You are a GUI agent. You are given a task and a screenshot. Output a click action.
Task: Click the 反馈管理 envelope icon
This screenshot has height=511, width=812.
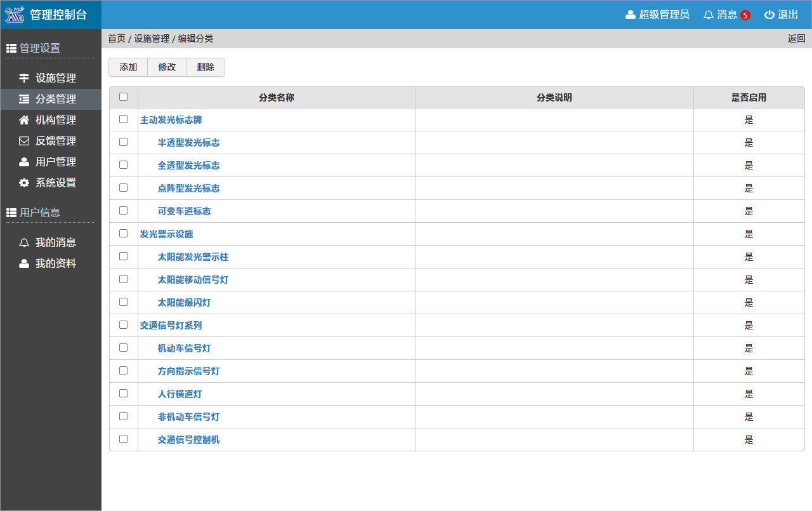tap(24, 141)
